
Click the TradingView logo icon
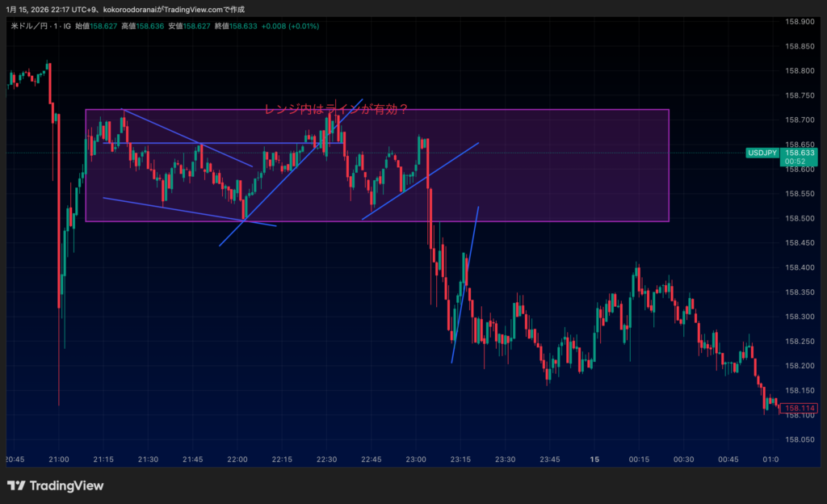[16, 485]
